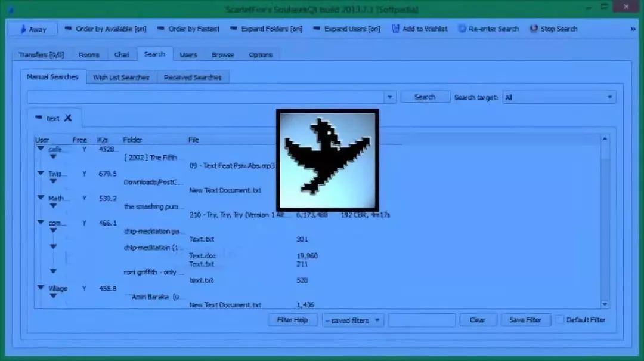Open the Wish List Searches tab
644x361 pixels.
(121, 78)
